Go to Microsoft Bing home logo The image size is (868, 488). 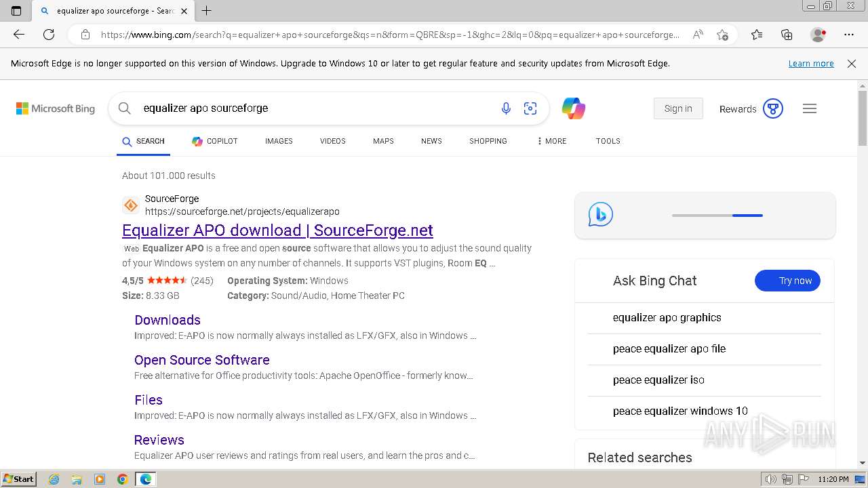[x=56, y=108]
